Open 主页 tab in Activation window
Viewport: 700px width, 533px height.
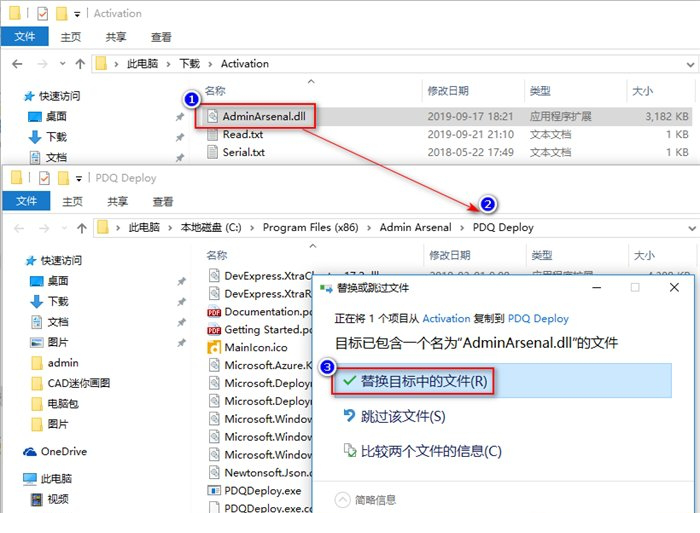pos(71,37)
